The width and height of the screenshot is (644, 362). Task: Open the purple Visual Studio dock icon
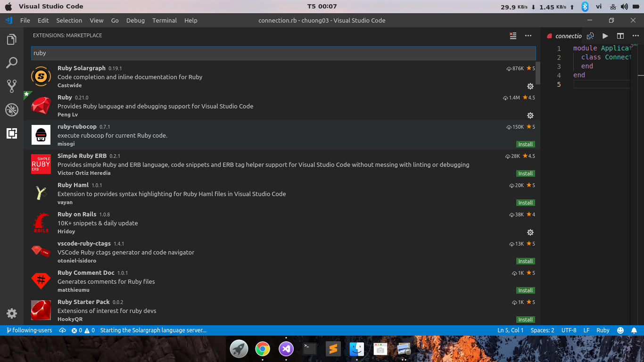(x=286, y=349)
